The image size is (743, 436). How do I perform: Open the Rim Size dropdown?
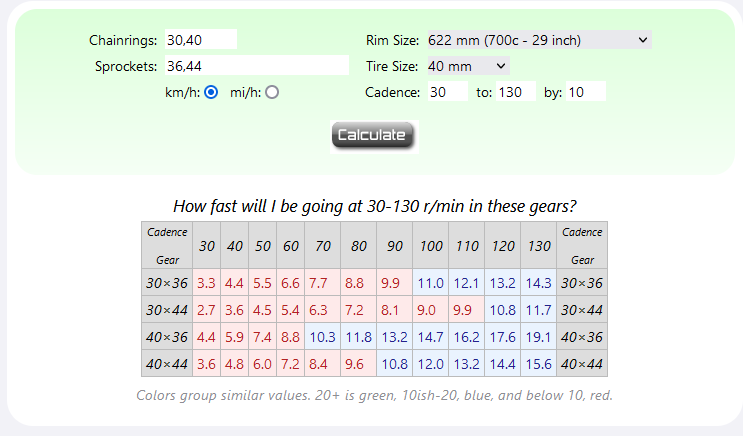point(538,40)
